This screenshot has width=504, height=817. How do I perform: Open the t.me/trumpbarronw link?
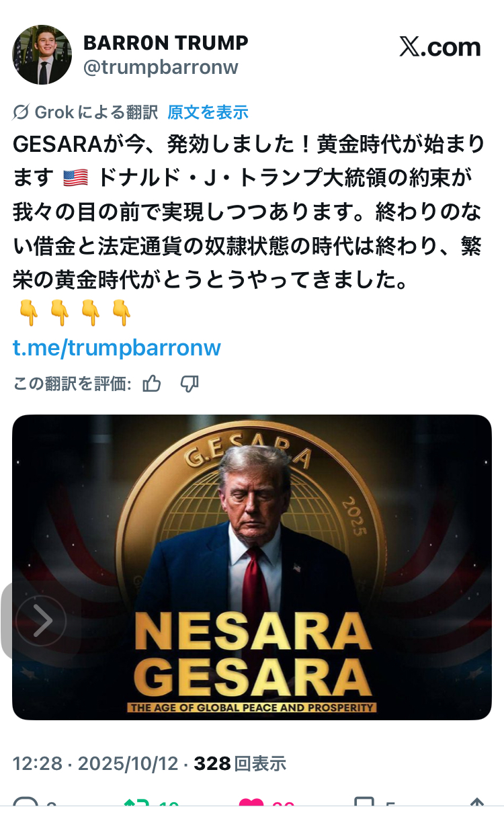(x=117, y=347)
